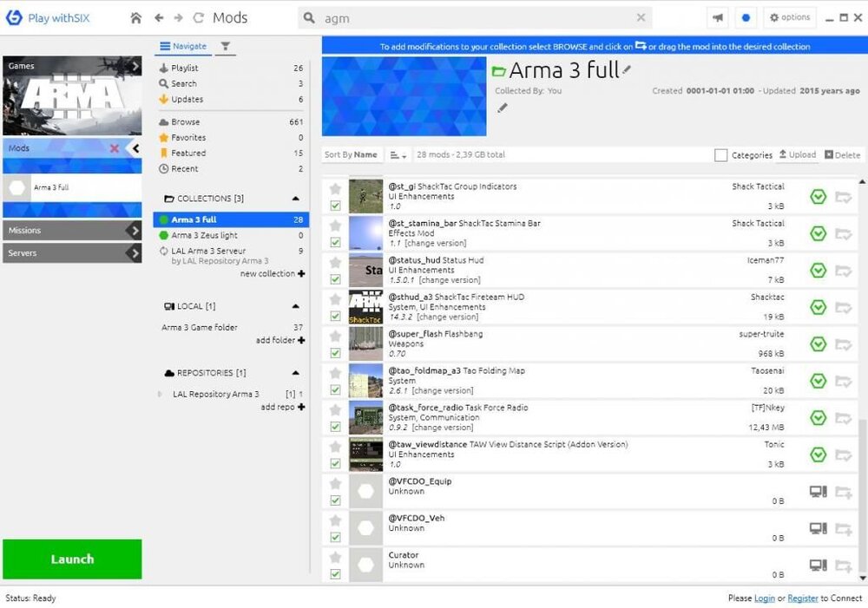868x608 pixels.
Task: Click into the agm search field
Action: point(476,17)
